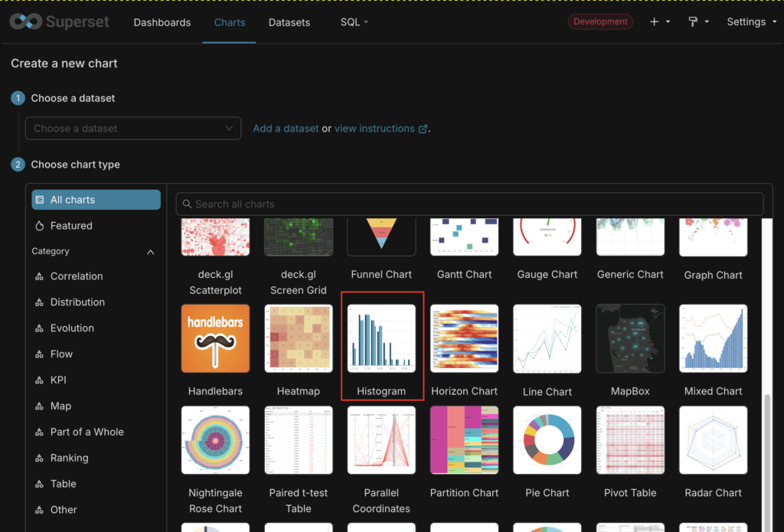The image size is (784, 532).
Task: Open the Choose a dataset dropdown
Action: click(133, 129)
